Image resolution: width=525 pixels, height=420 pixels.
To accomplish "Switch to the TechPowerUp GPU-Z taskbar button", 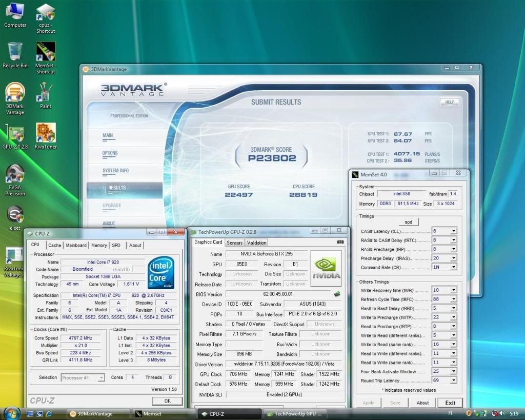I will [296, 414].
